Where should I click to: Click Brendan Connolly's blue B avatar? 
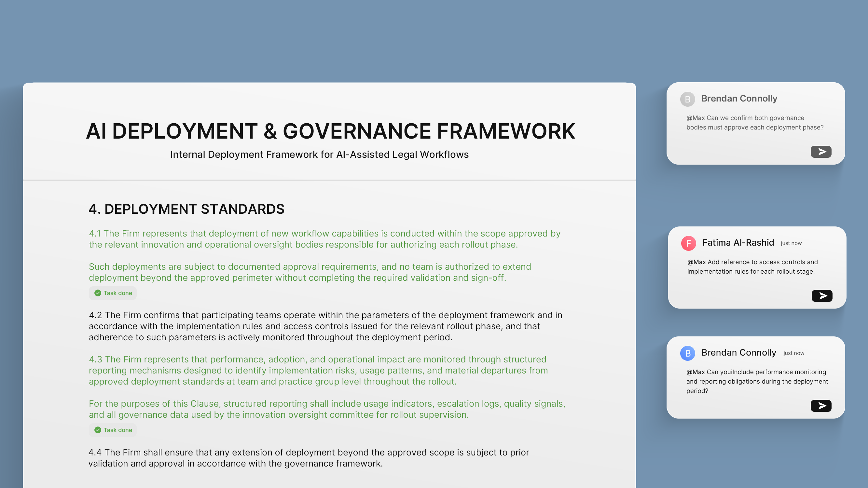coord(688,353)
